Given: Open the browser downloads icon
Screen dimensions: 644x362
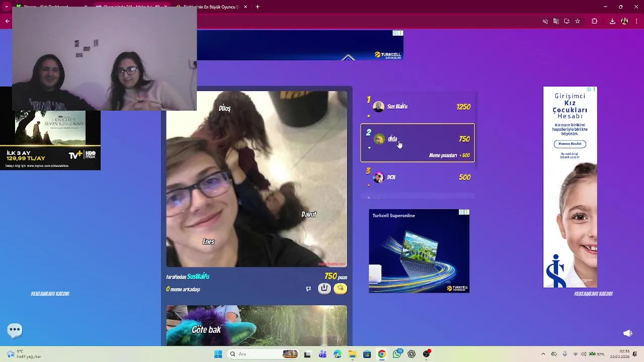Looking at the screenshot, I should [x=612, y=21].
